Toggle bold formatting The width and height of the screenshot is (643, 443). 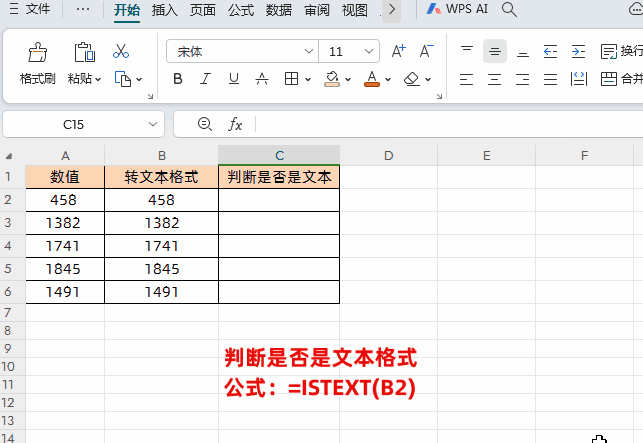tap(178, 79)
